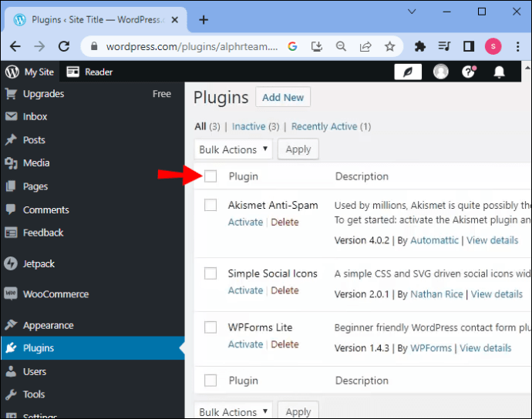Select the Simple Social Icons checkbox

pos(210,273)
